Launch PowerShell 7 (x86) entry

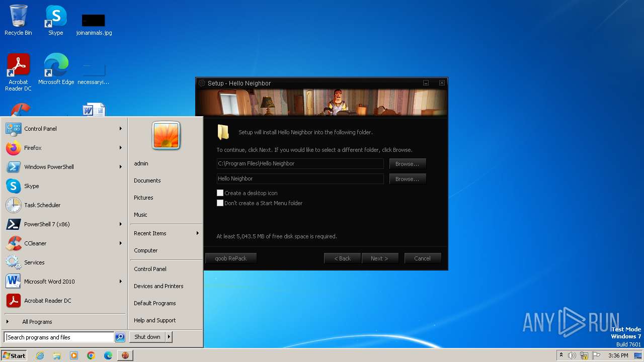pos(64,224)
